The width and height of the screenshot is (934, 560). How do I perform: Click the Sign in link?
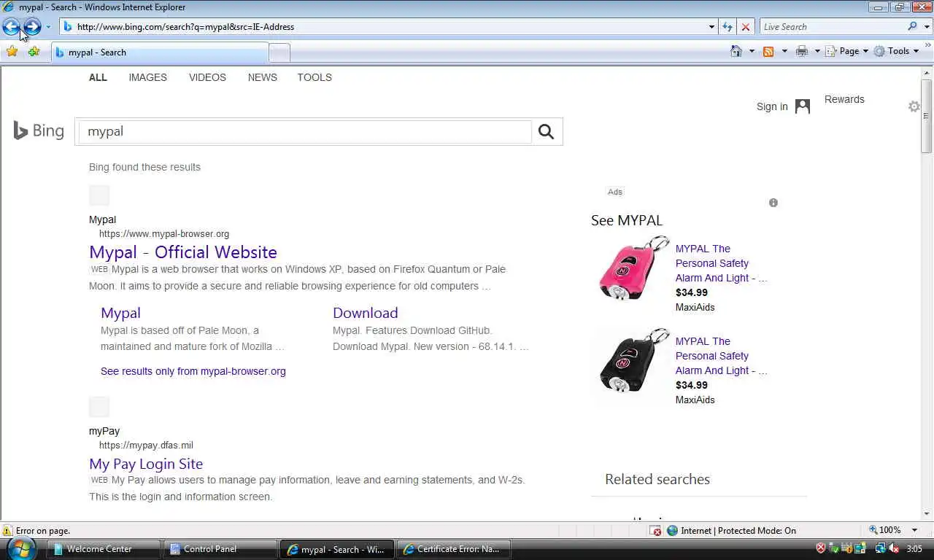tap(772, 106)
